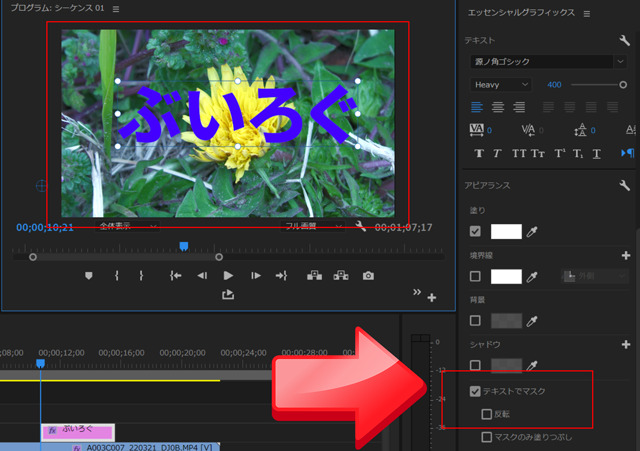Image resolution: width=640 pixels, height=451 pixels.
Task: Open the 源ノ角ゴシック font dropdown
Action: click(547, 62)
